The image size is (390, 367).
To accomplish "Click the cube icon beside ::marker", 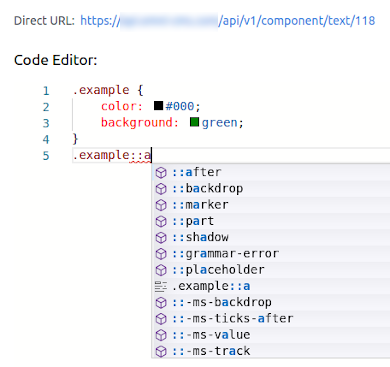I will (x=161, y=205).
